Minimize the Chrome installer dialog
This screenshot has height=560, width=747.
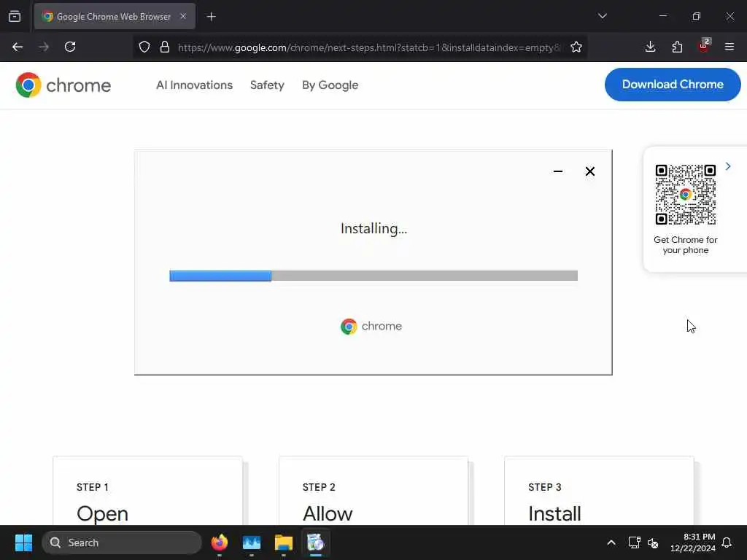coord(558,171)
